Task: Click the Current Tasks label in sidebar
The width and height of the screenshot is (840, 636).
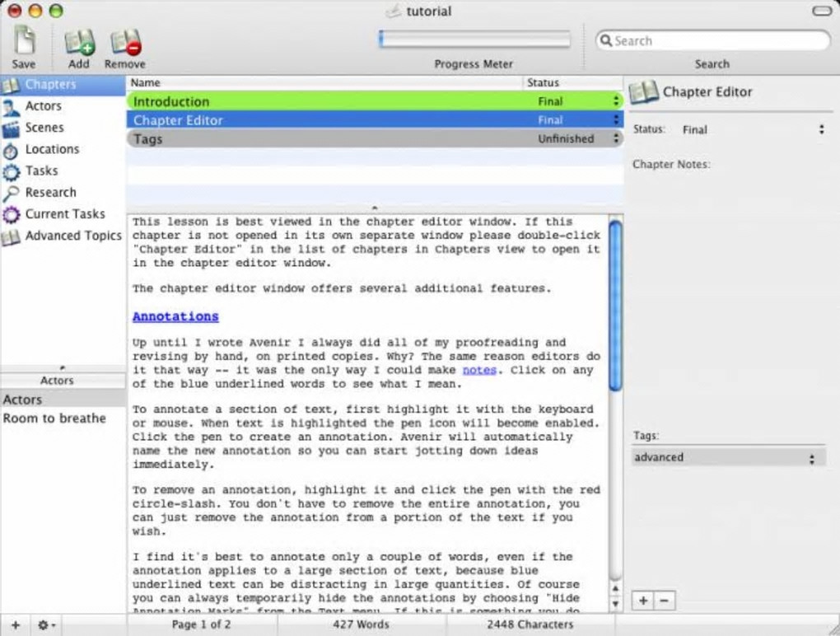Action: pyautogui.click(x=65, y=214)
